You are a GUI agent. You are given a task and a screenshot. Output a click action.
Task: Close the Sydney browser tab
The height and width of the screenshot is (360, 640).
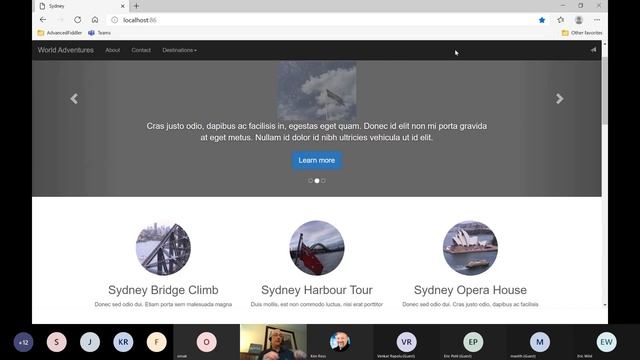click(x=122, y=6)
